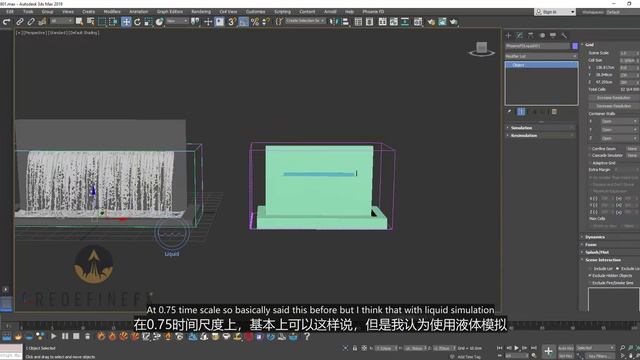Open Select by Name tool
Screen dimensions: 640x360
point(90,22)
